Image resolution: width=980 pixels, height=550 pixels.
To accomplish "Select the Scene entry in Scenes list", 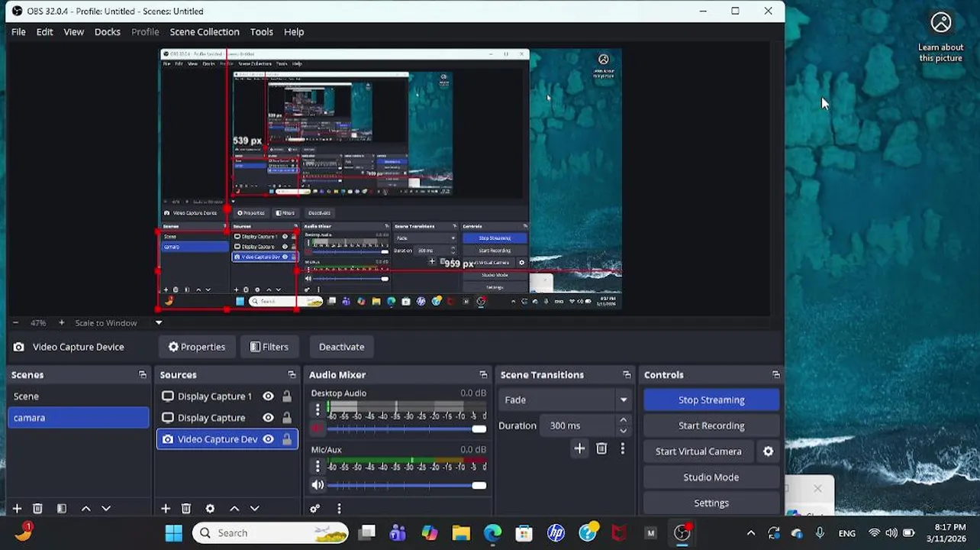I will [x=79, y=396].
